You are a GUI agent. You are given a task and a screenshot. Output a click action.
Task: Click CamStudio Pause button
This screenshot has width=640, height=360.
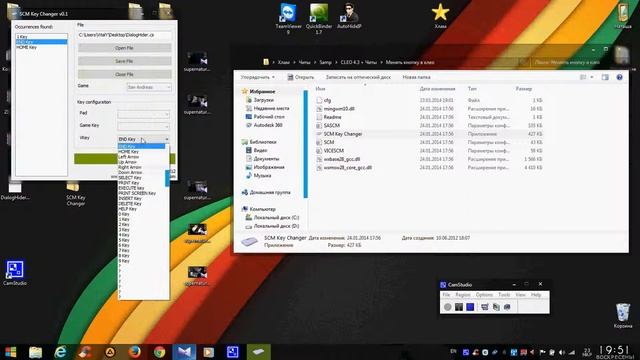tap(459, 307)
